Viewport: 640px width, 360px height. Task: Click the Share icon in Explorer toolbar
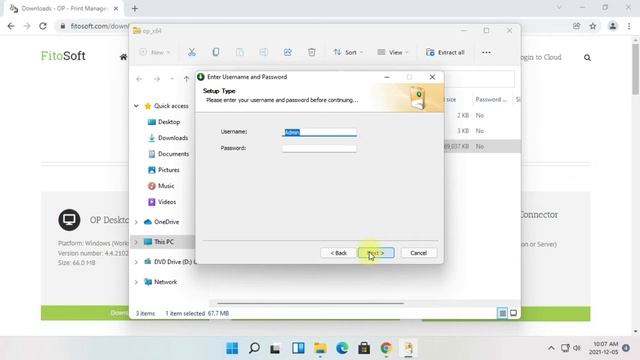click(x=288, y=52)
